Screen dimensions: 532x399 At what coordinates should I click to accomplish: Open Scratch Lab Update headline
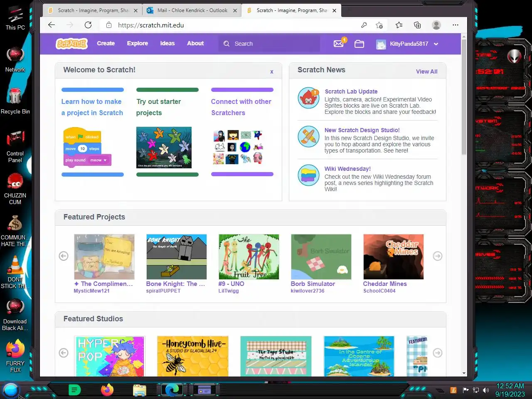coord(351,91)
